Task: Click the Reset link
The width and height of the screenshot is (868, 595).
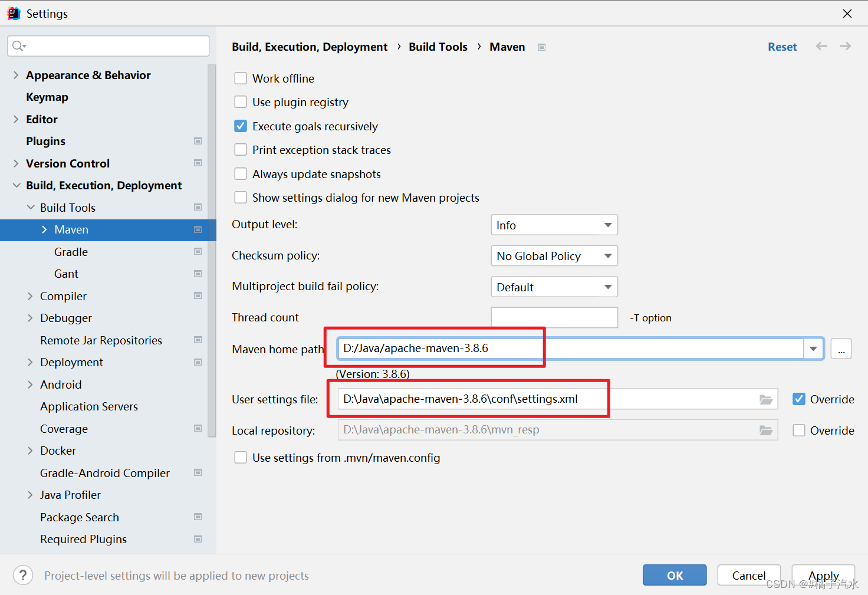Action: (782, 47)
